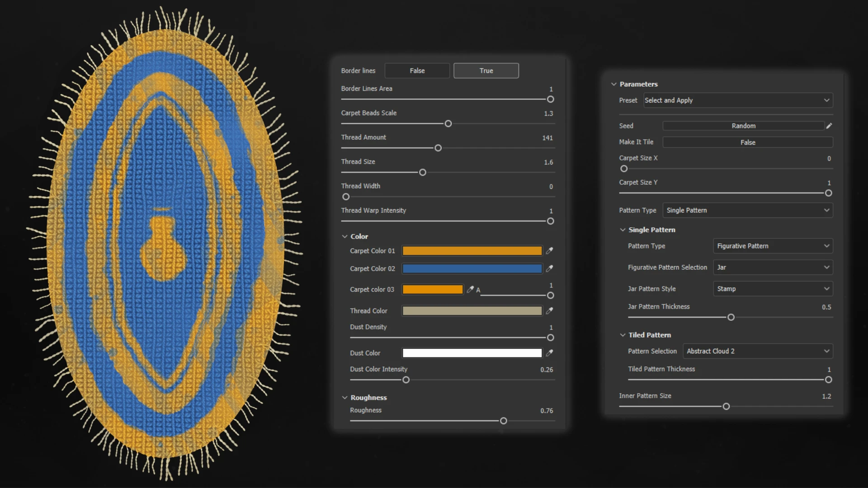Click the Seed Random button

[x=743, y=126]
